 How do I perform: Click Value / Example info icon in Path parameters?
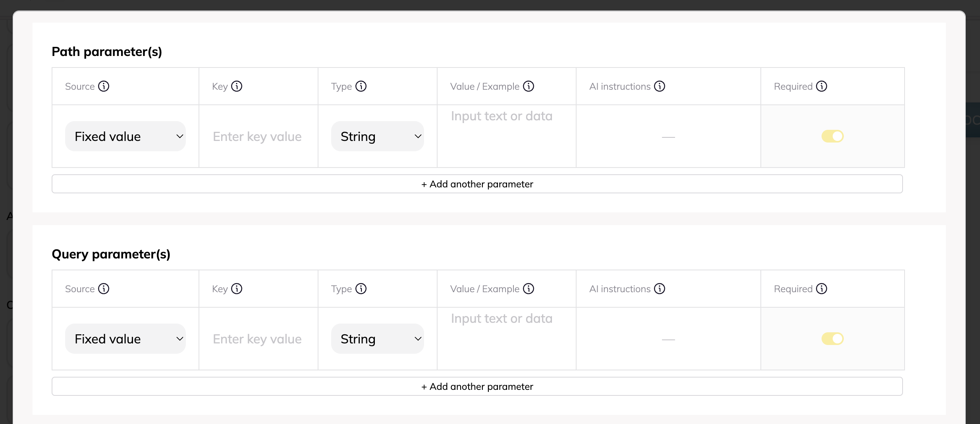[x=529, y=86]
